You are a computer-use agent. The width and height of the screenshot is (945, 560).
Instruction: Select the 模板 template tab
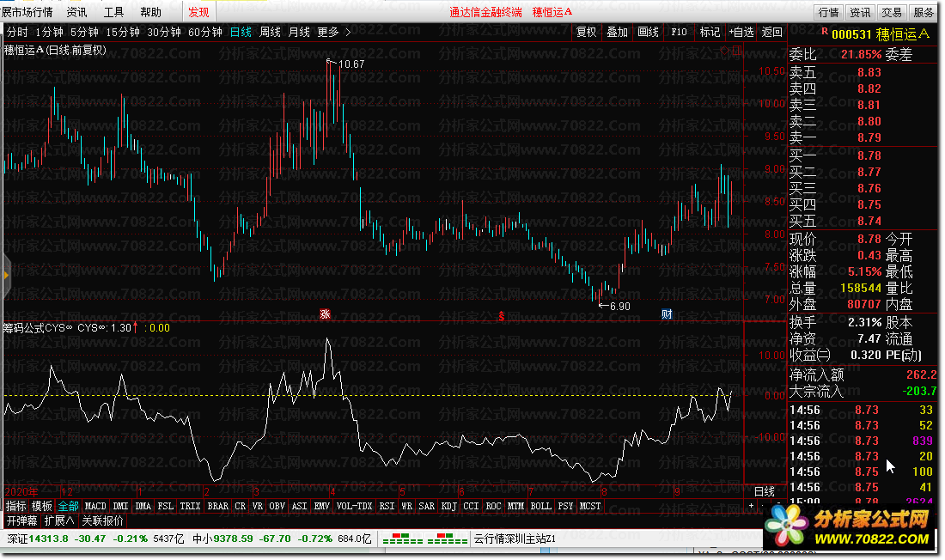click(41, 506)
